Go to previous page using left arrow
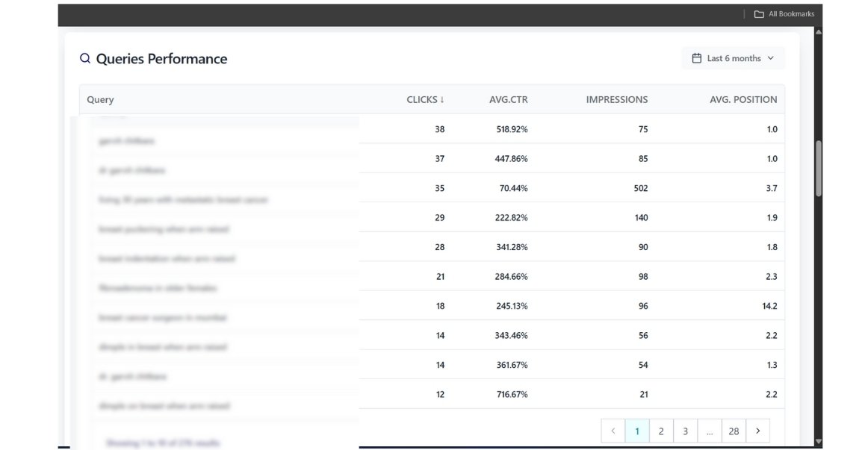Screen dimensions: 868x450 [x=613, y=431]
